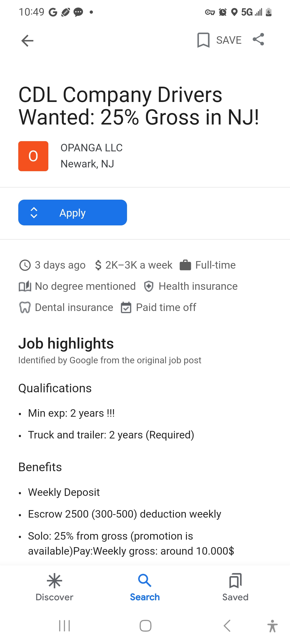Open the Saved jobs tab
The height and width of the screenshot is (644, 290).
pyautogui.click(x=235, y=587)
